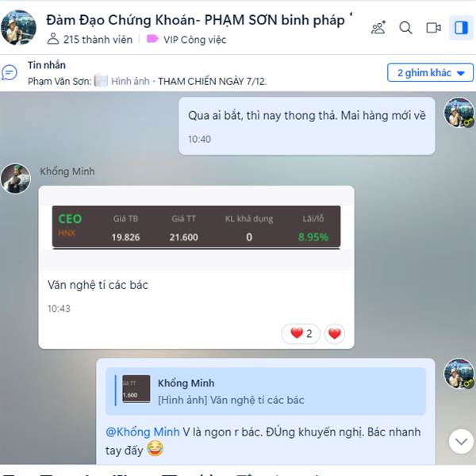
Task: Open sender avatar beside the 10:40 message
Action: (x=459, y=113)
